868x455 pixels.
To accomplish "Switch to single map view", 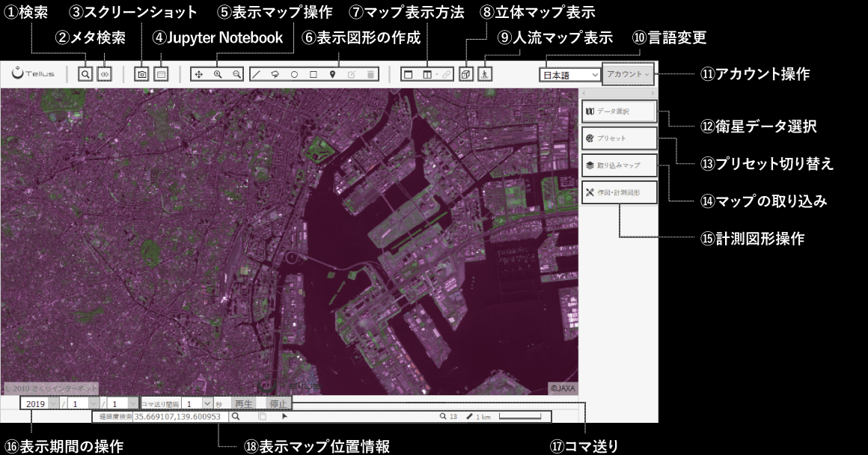I will (x=409, y=74).
